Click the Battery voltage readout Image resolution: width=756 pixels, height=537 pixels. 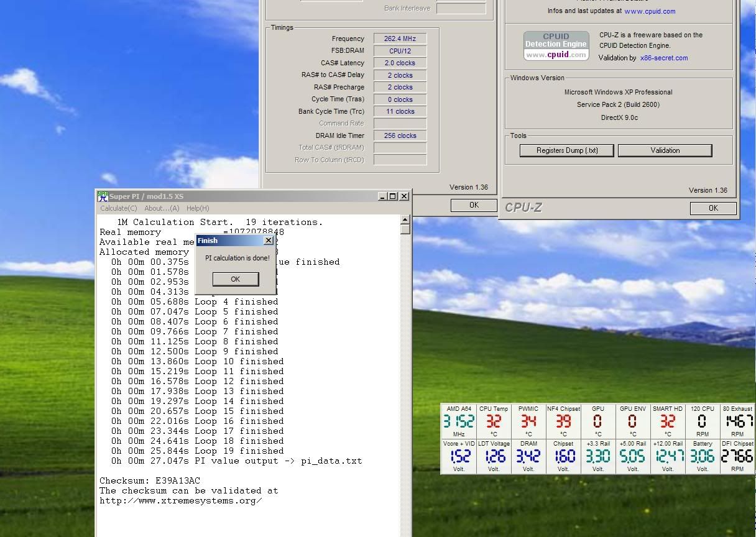(703, 456)
